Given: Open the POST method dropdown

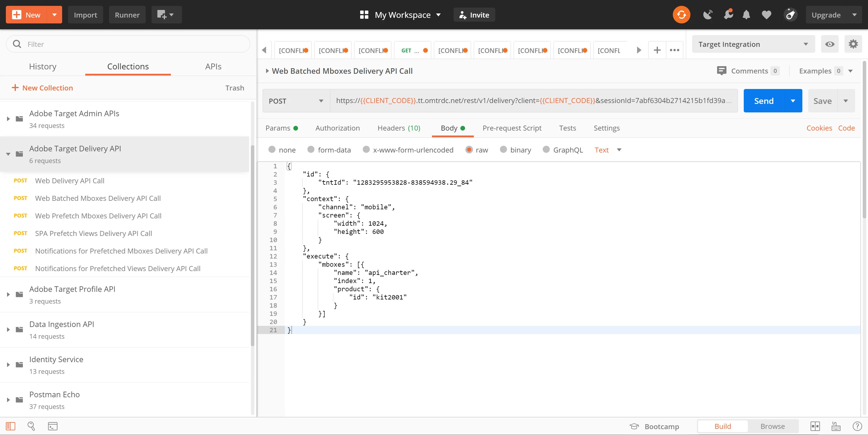Looking at the screenshot, I should pos(296,101).
